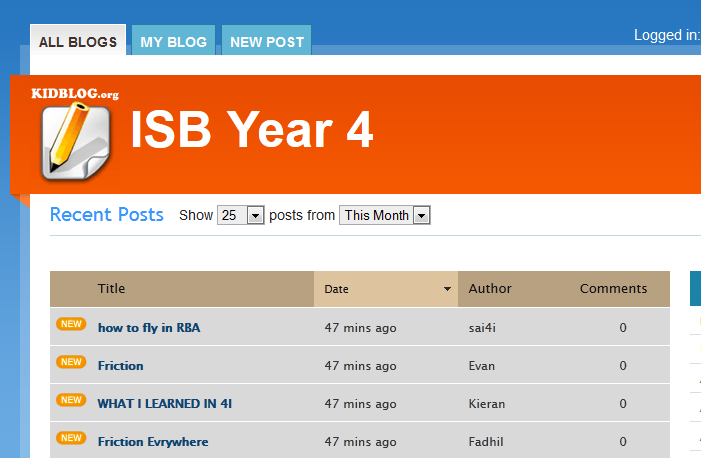Screen dimensions: 701x458
Task: Click the NEW badge beside 'WHAT I LEARNED IN 4I'
Action: coord(71,400)
